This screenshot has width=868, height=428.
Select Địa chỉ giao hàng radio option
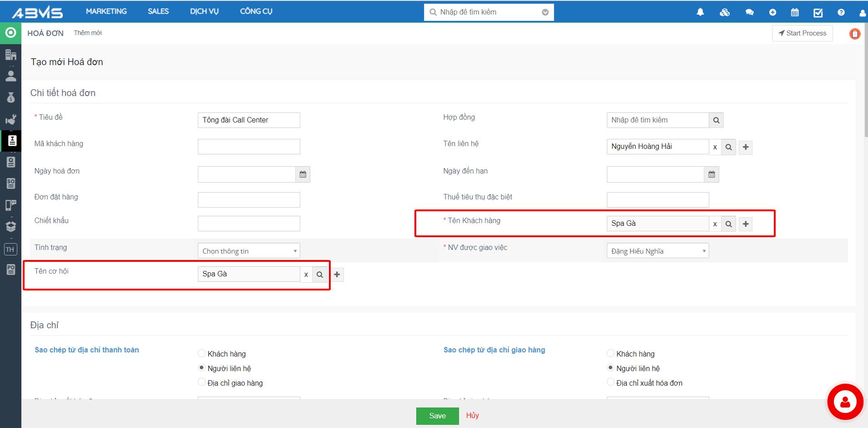point(202,382)
